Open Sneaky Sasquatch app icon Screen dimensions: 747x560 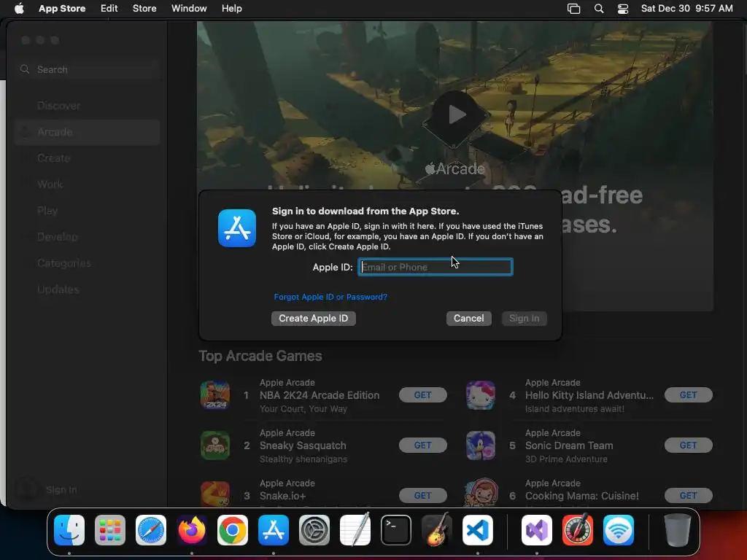tap(215, 446)
